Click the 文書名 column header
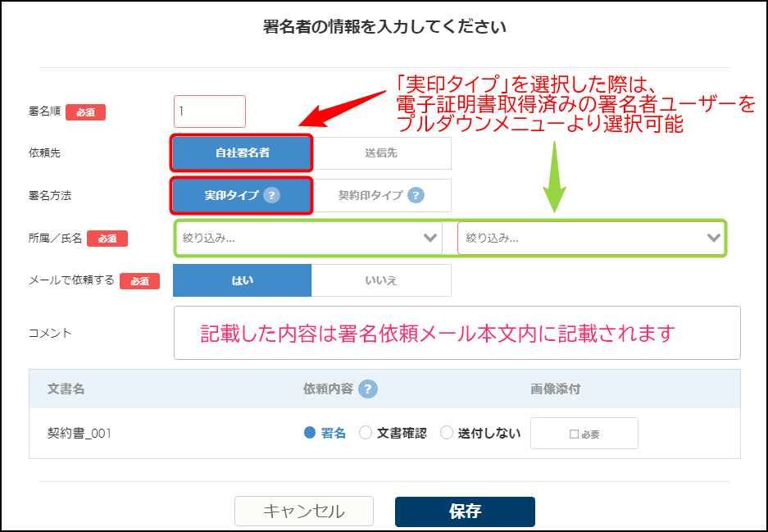Image resolution: width=768 pixels, height=532 pixels. point(66,389)
